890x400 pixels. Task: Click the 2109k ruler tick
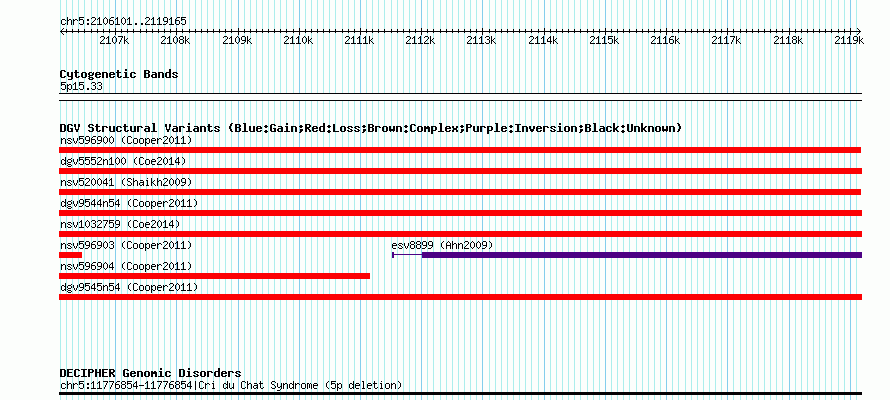pyautogui.click(x=237, y=40)
